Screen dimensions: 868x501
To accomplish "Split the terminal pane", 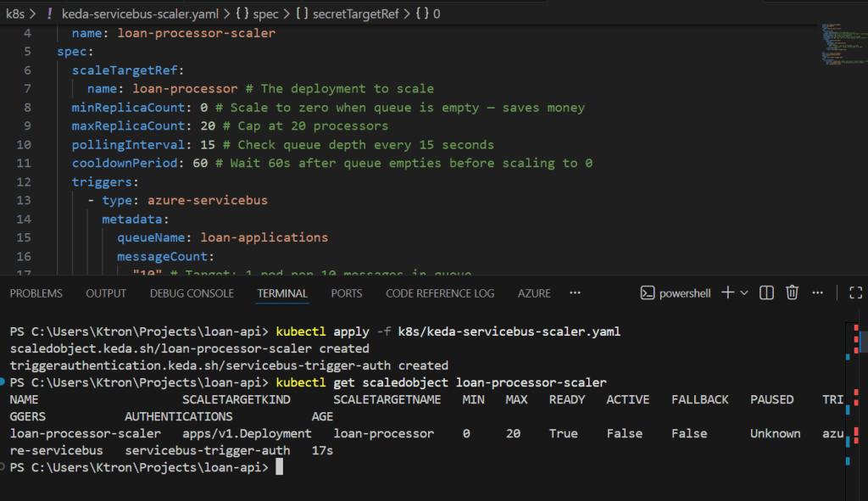I will coord(766,292).
